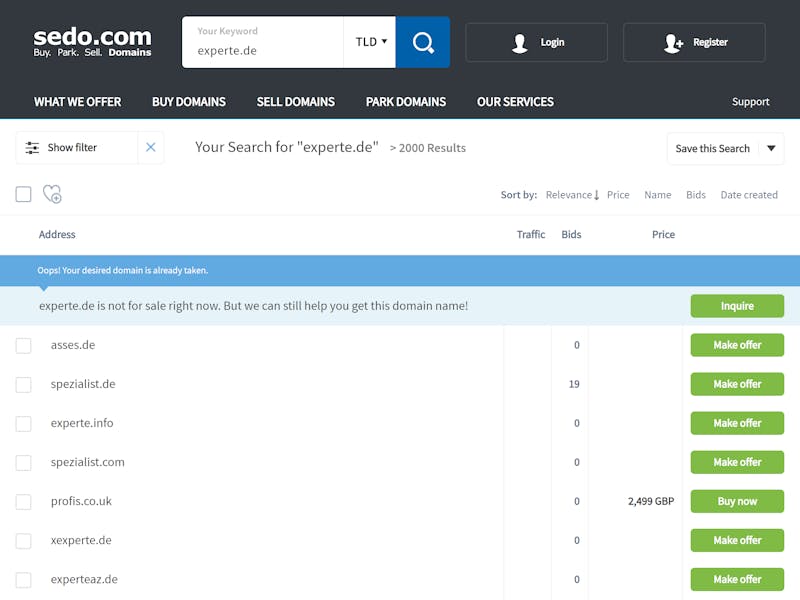800x600 pixels.
Task: Close the filter with X icon
Action: [151, 147]
